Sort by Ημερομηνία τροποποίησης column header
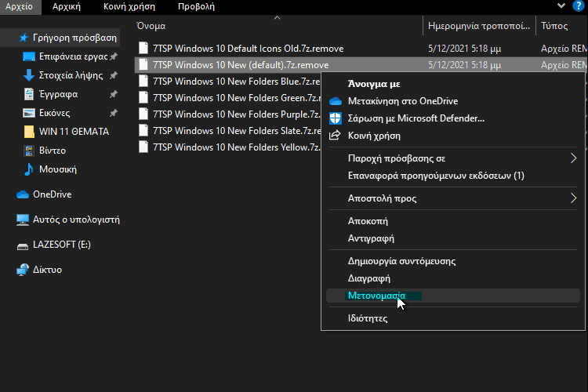The image size is (588, 392). click(x=479, y=26)
